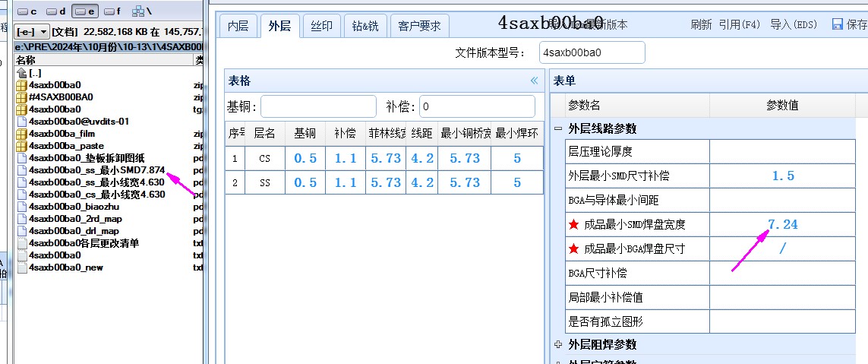Click 4saxb00ba0_2rd_map file icon

(21, 219)
